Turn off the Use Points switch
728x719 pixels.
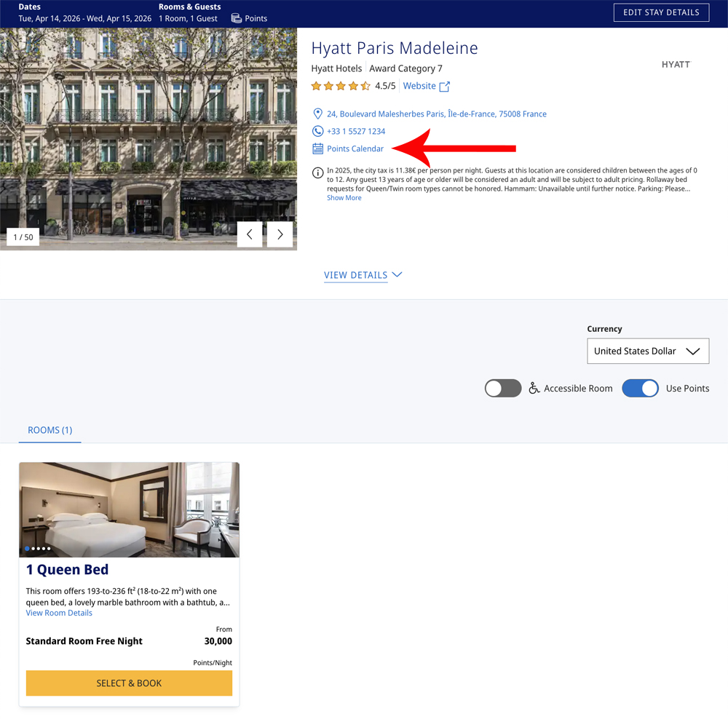[x=640, y=388]
